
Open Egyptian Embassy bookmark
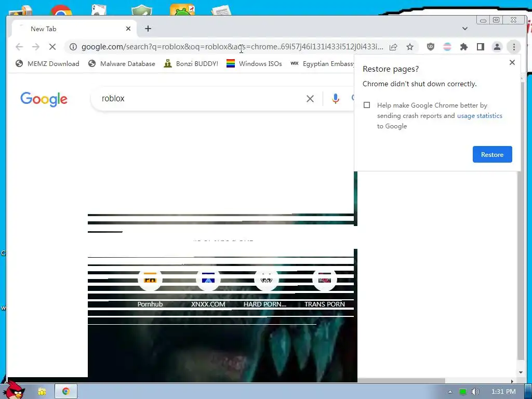pyautogui.click(x=322, y=63)
